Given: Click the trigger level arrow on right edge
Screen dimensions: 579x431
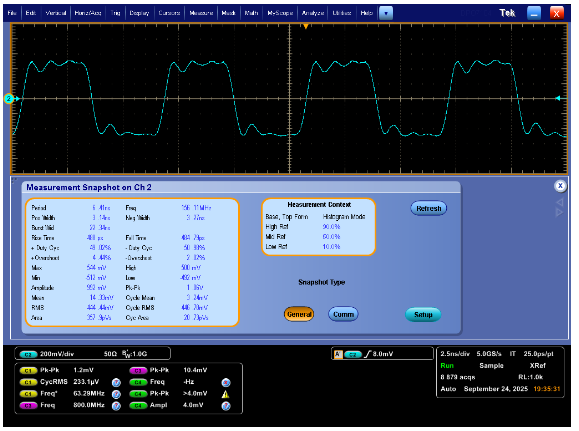Looking at the screenshot, I should click(558, 98).
